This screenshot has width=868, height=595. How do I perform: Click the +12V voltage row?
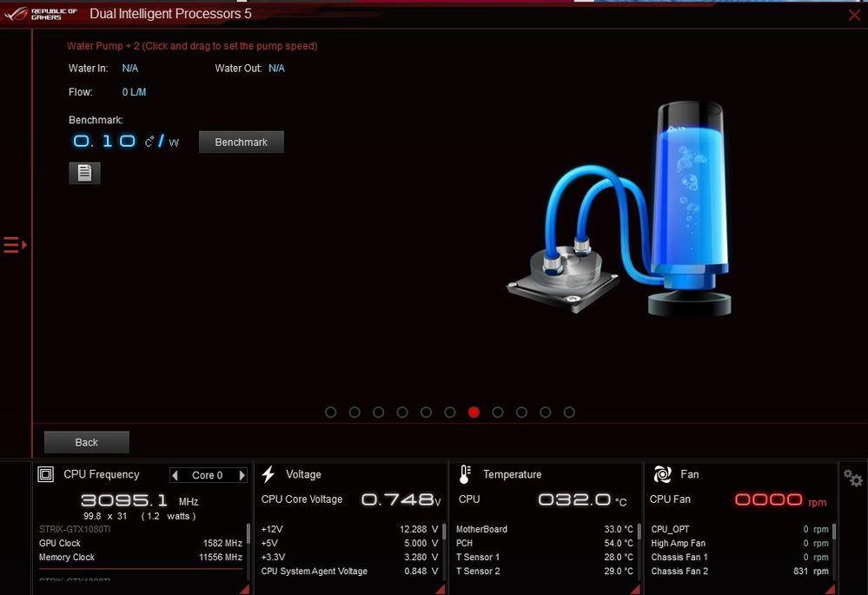pyautogui.click(x=349, y=530)
